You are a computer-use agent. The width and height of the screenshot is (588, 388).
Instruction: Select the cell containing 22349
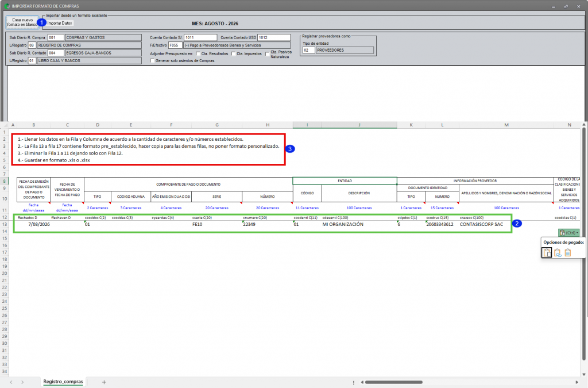[x=268, y=224]
